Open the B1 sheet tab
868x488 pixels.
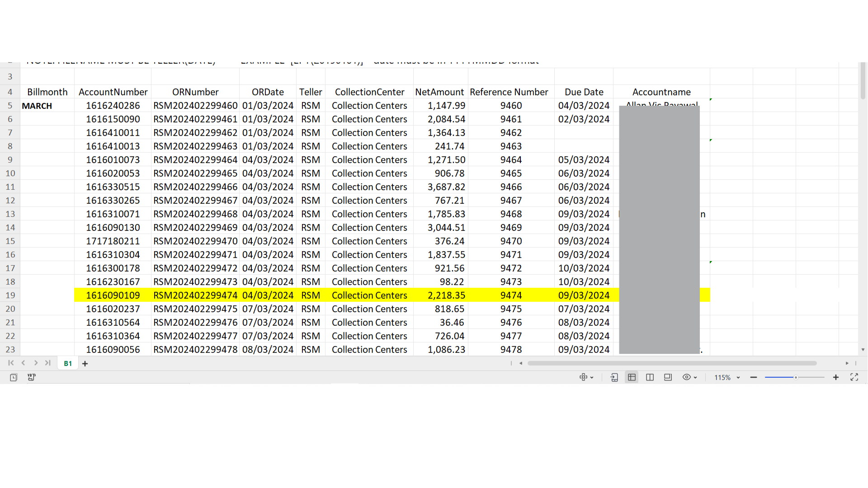tap(68, 363)
